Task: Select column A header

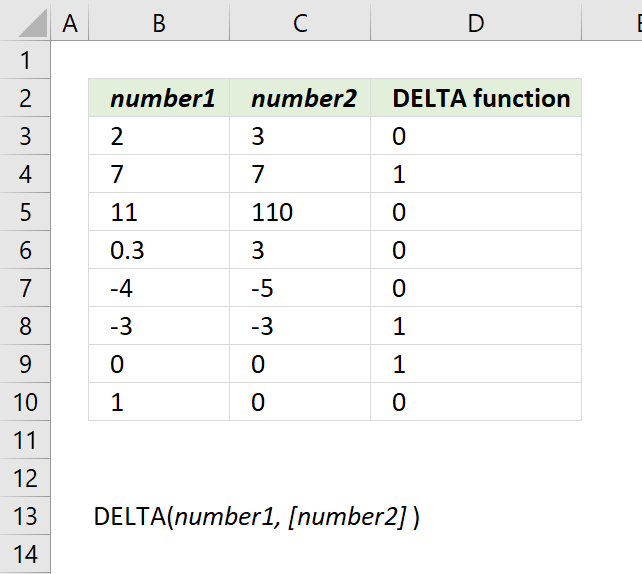Action: pos(70,23)
